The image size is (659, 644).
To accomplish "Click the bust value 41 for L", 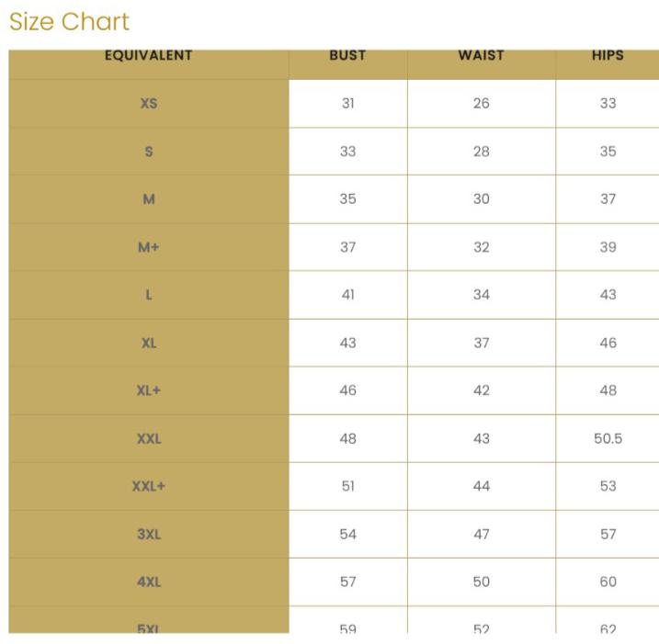I will click(x=347, y=295).
